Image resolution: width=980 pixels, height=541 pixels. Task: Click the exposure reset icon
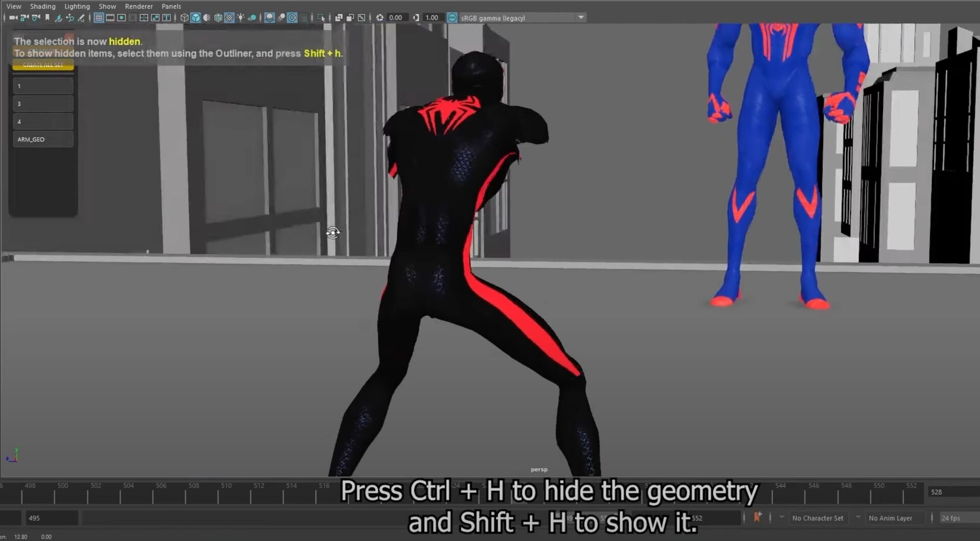pos(380,18)
